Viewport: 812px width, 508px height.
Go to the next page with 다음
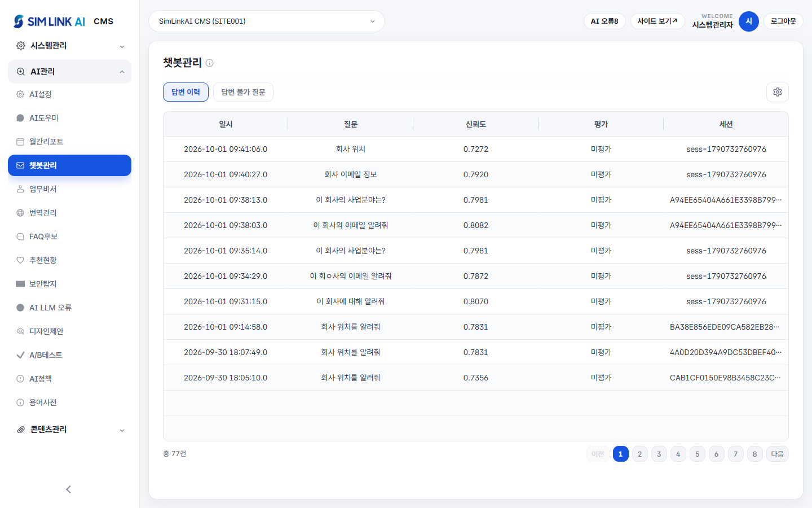point(778,454)
